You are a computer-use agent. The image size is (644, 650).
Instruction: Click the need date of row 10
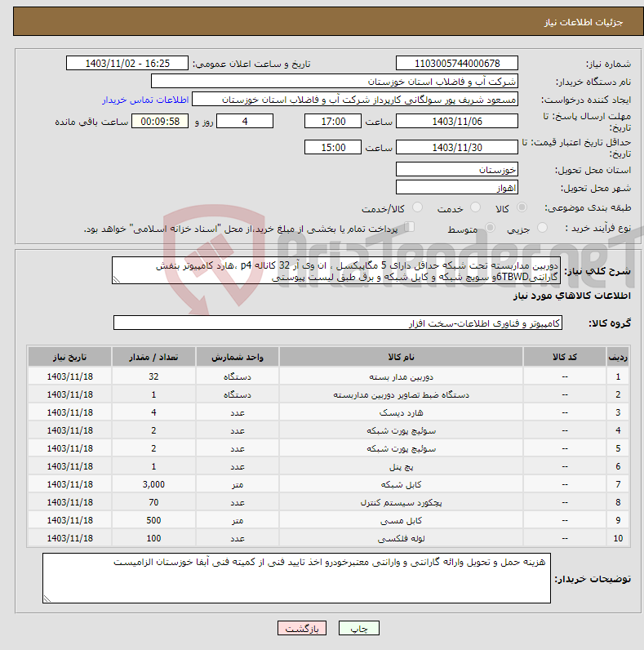coord(69,538)
